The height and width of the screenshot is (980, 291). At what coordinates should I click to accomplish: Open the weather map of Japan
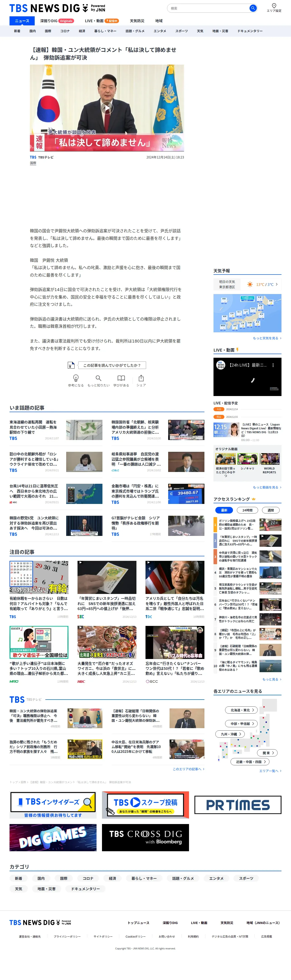[247, 313]
